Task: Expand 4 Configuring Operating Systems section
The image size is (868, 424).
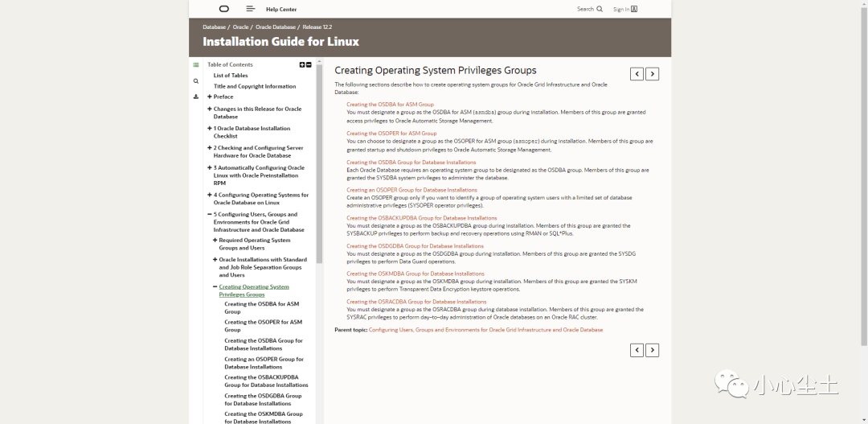Action: coord(209,195)
